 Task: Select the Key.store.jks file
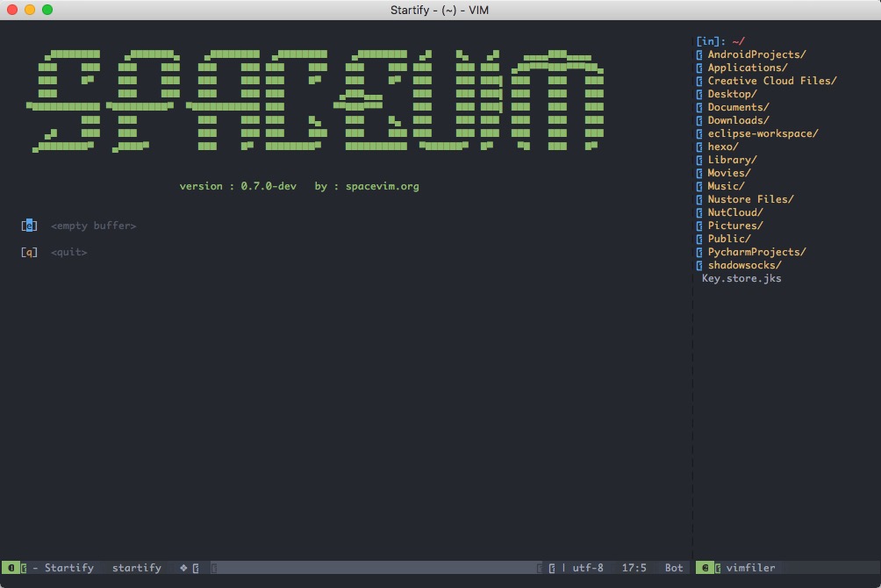coord(741,278)
